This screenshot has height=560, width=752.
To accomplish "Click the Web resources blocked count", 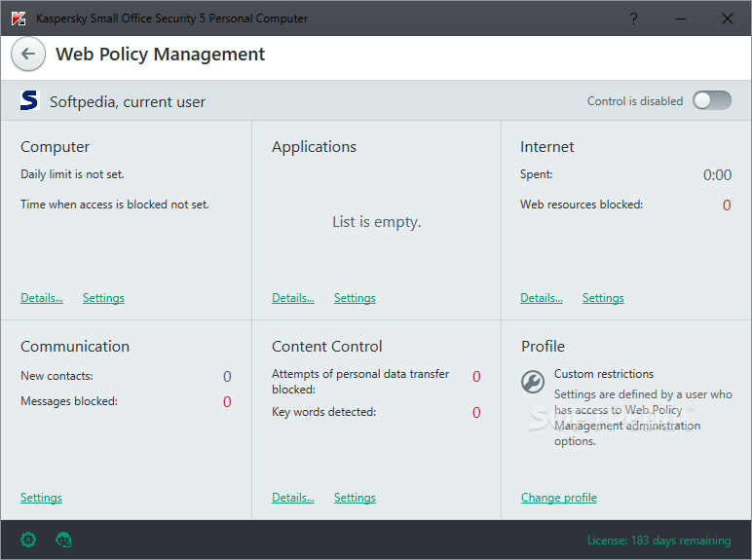I will (727, 205).
